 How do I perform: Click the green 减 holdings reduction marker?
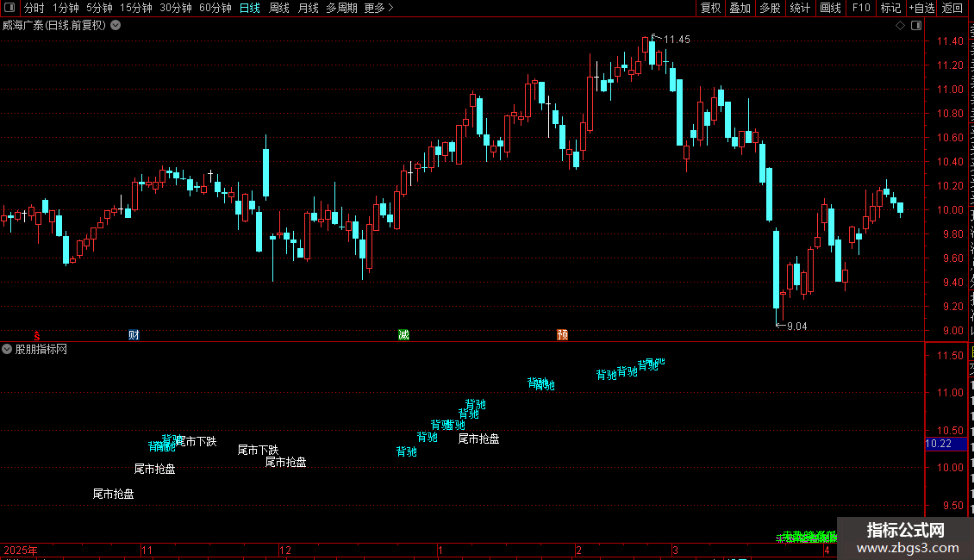[403, 335]
